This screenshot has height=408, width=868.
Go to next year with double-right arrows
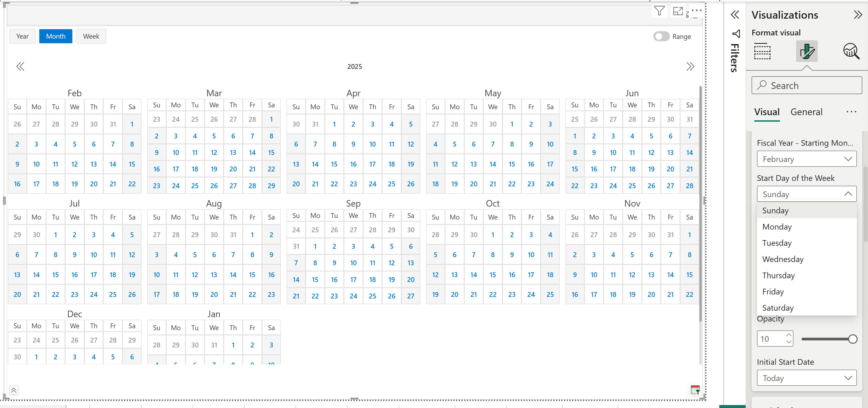(690, 67)
